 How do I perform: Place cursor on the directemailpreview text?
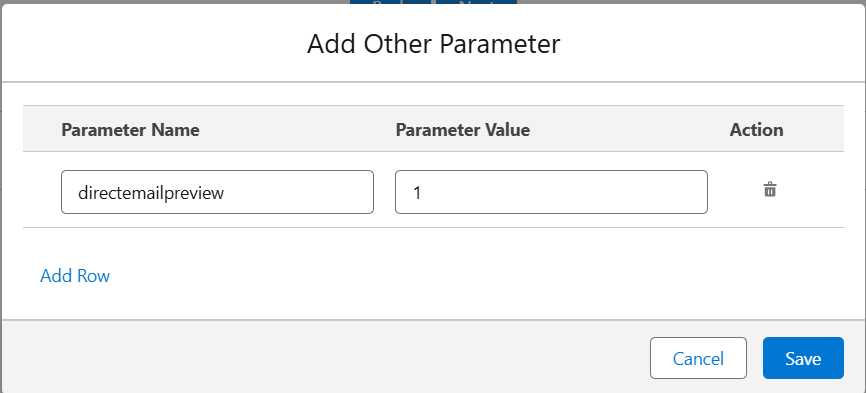point(151,193)
